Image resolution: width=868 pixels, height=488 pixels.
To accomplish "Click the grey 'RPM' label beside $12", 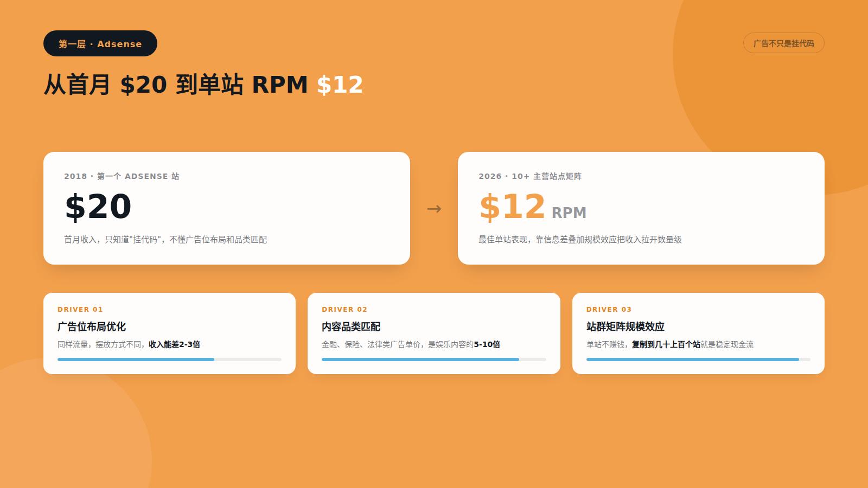I will pyautogui.click(x=569, y=213).
